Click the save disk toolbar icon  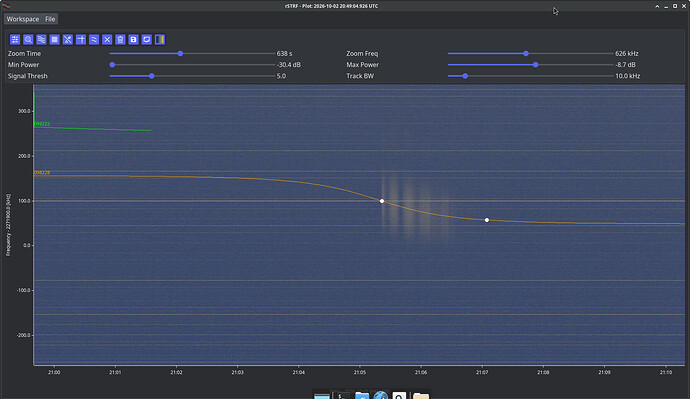133,40
